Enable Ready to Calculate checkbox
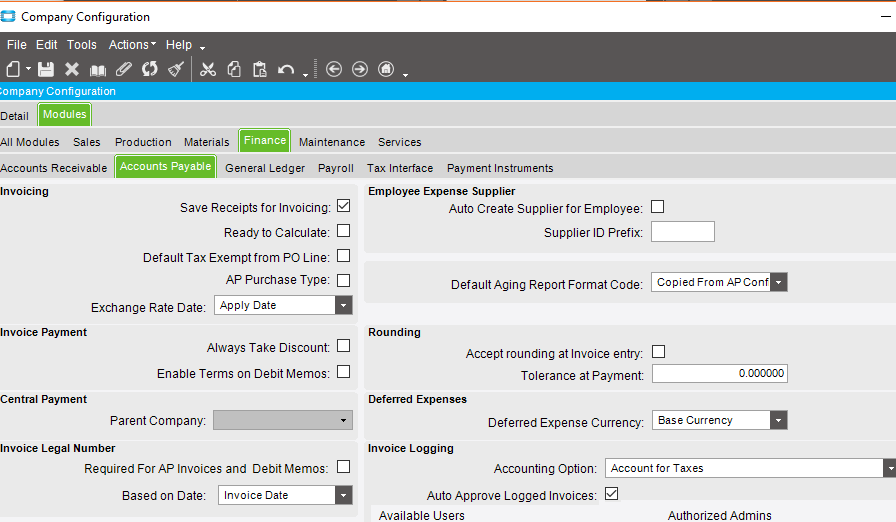This screenshot has width=896, height=522. [x=343, y=231]
